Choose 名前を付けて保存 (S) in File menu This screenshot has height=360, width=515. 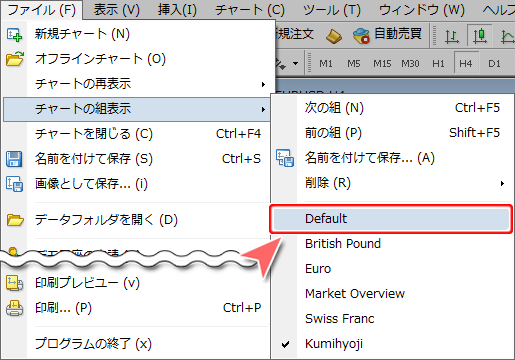click(136, 159)
